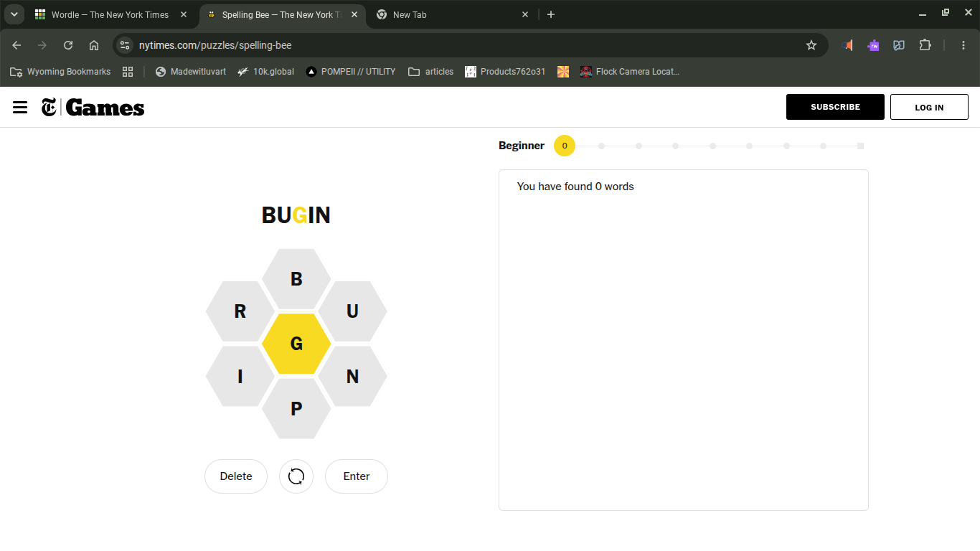The image size is (980, 551).
Task: Open rankings via the Beginner label
Action: (522, 146)
